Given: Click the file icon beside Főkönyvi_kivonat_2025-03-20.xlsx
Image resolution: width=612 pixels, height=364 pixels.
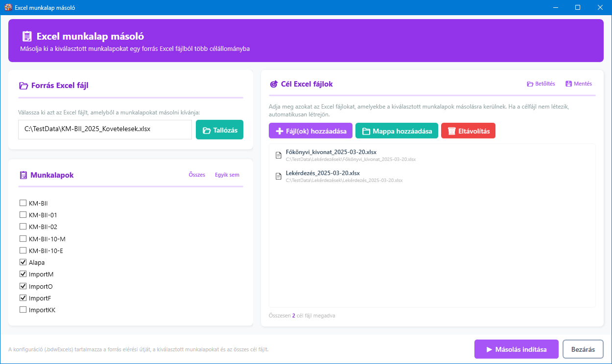Looking at the screenshot, I should pos(279,155).
